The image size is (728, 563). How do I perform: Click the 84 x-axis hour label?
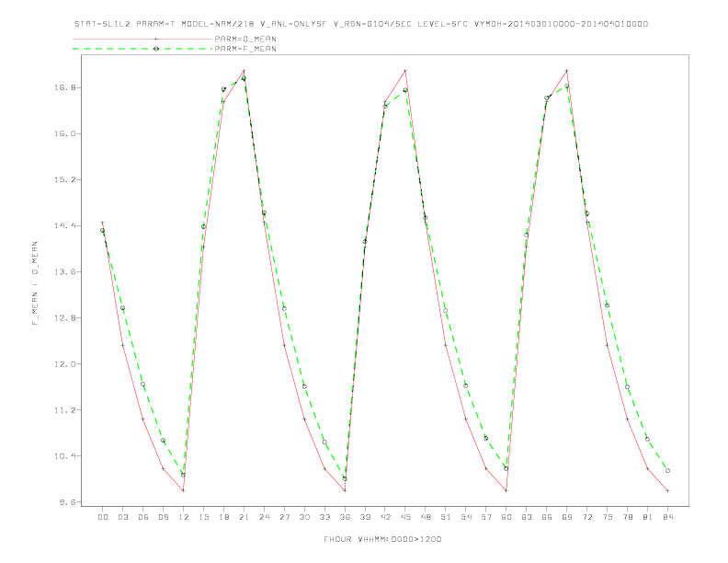coord(667,517)
